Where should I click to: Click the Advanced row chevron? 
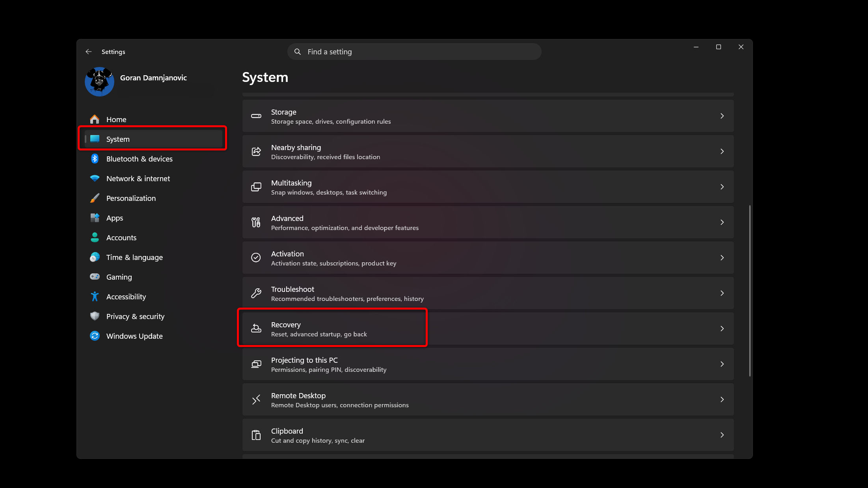[722, 222]
